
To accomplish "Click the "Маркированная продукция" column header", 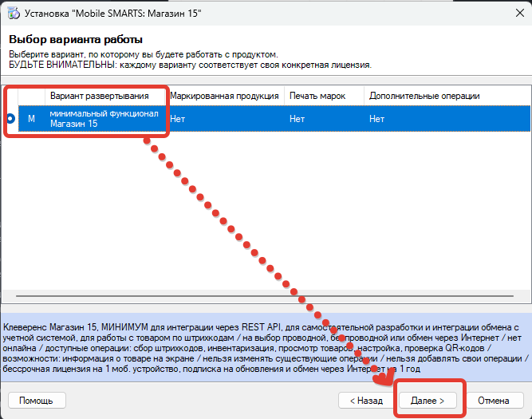I will point(224,96).
